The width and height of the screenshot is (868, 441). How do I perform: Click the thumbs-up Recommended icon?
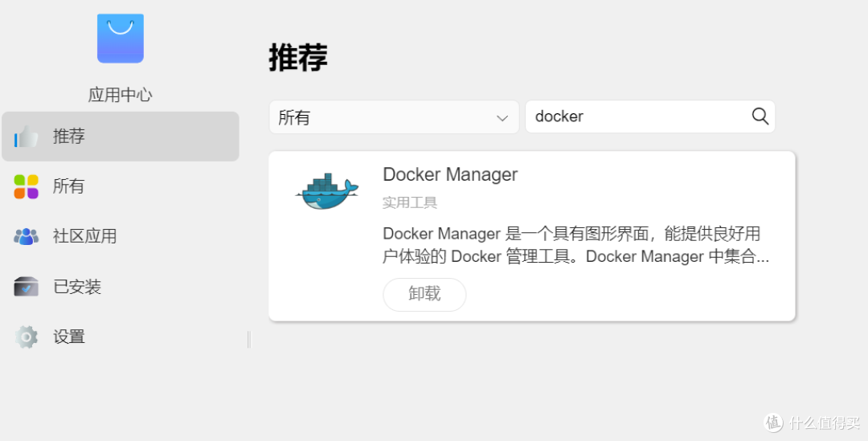tap(26, 136)
